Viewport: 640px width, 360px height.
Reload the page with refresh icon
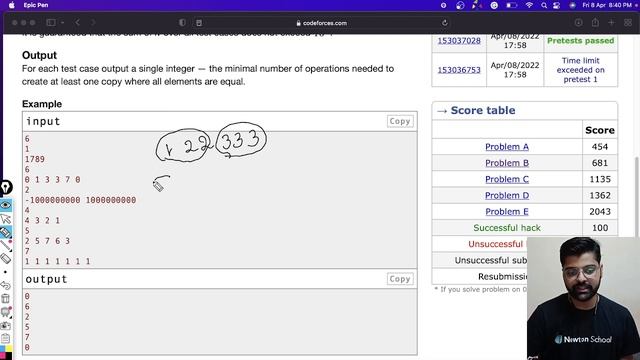pyautogui.click(x=444, y=23)
